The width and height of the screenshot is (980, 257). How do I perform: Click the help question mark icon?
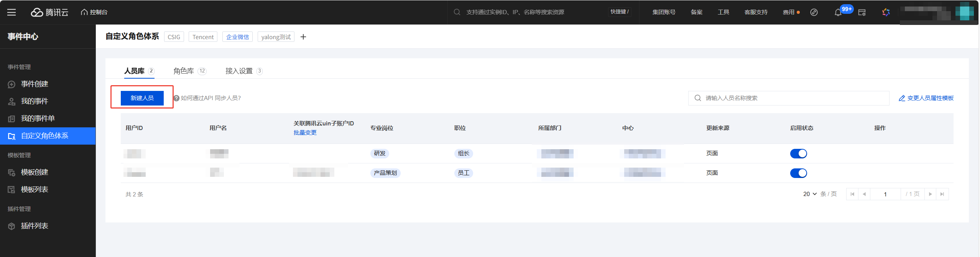click(177, 98)
